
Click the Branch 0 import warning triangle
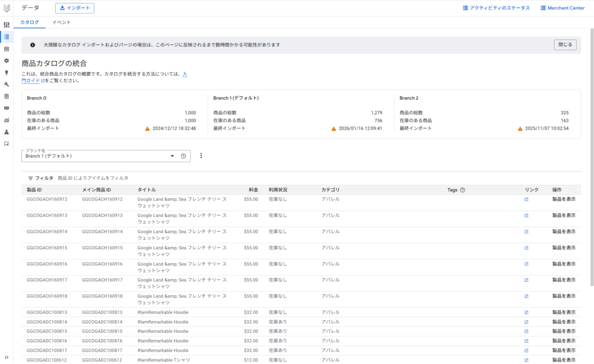pos(147,129)
